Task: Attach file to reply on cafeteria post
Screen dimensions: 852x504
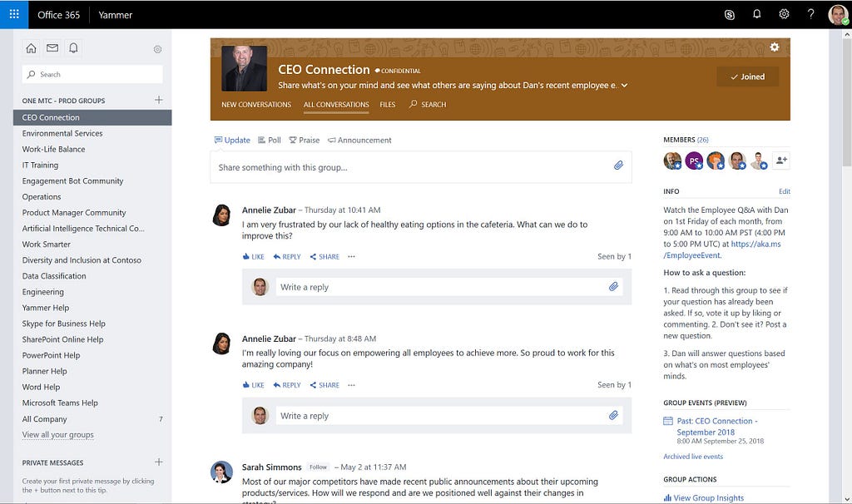Action: [x=613, y=287]
